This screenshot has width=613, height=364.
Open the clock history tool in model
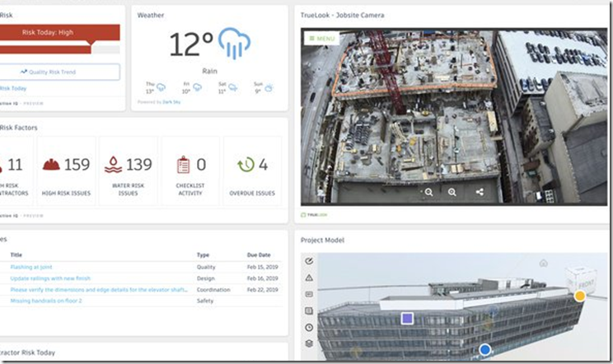point(309,327)
